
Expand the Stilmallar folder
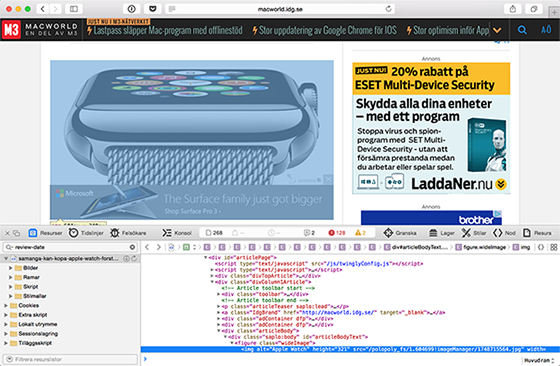coord(10,296)
